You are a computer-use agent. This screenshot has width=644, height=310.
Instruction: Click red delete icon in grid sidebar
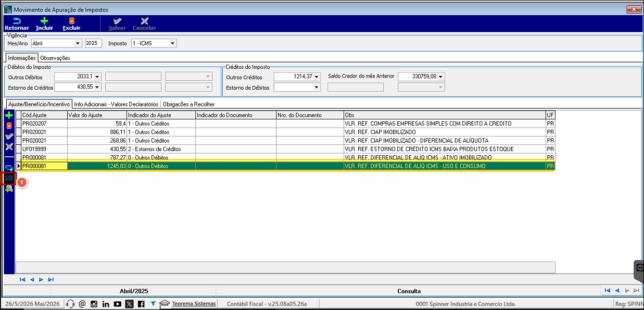(9, 126)
